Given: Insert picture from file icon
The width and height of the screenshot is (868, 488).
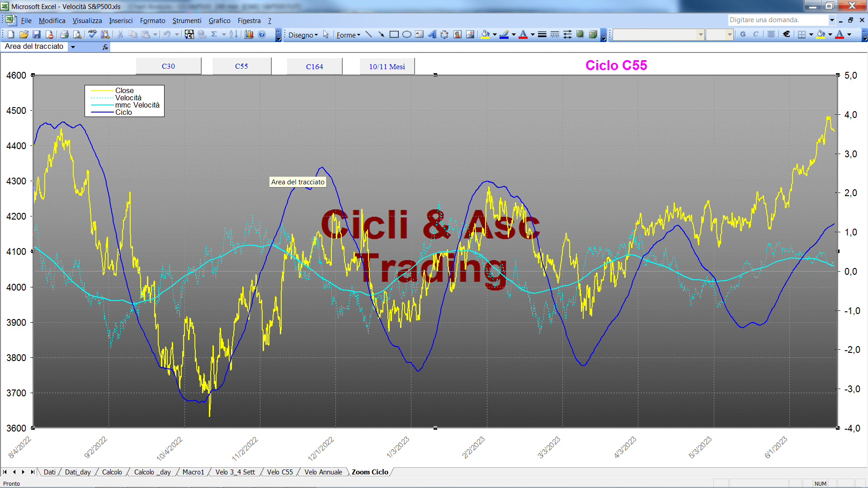Looking at the screenshot, I should [470, 34].
